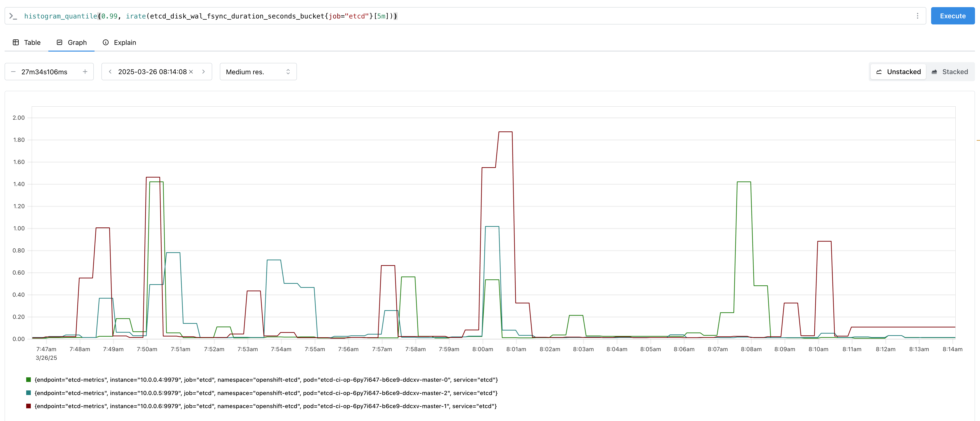Toggle the master-0 series in the legend

point(266,380)
